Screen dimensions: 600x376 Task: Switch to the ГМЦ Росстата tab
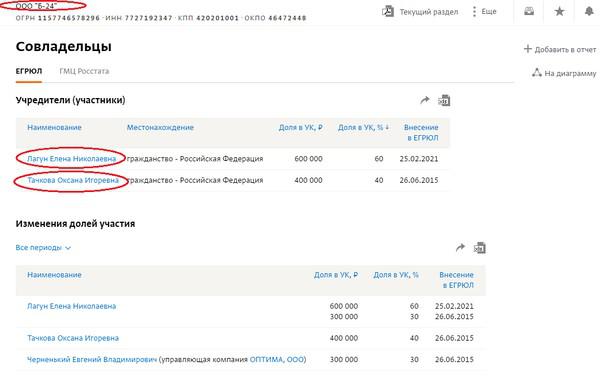tap(84, 71)
